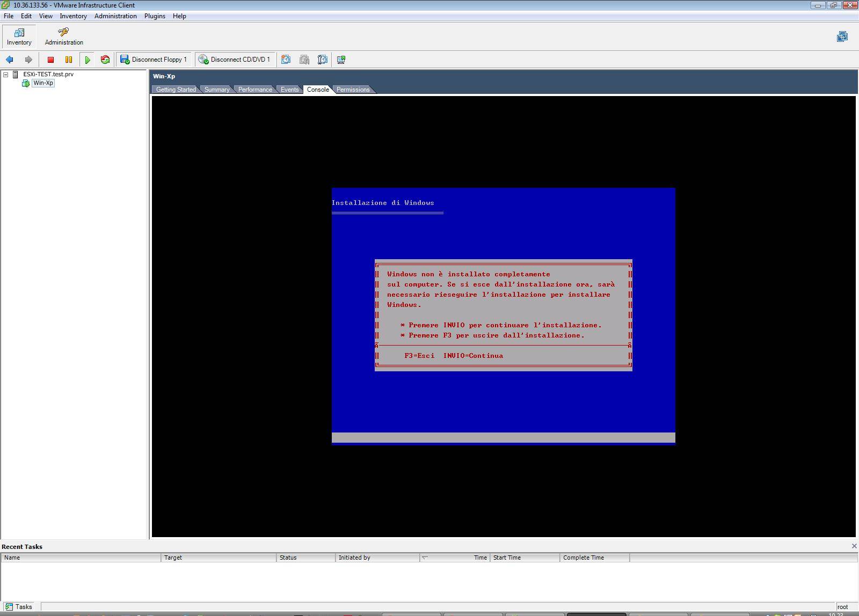The width and height of the screenshot is (859, 616).
Task: Open the Plugins menu
Action: pos(155,16)
